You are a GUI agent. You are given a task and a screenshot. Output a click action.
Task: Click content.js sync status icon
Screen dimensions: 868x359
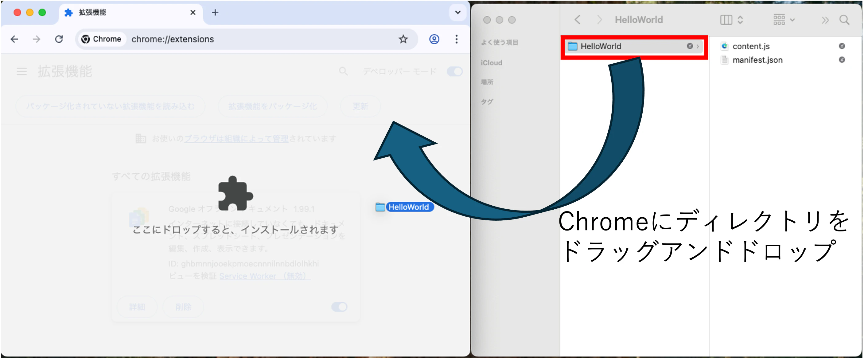[x=841, y=46]
